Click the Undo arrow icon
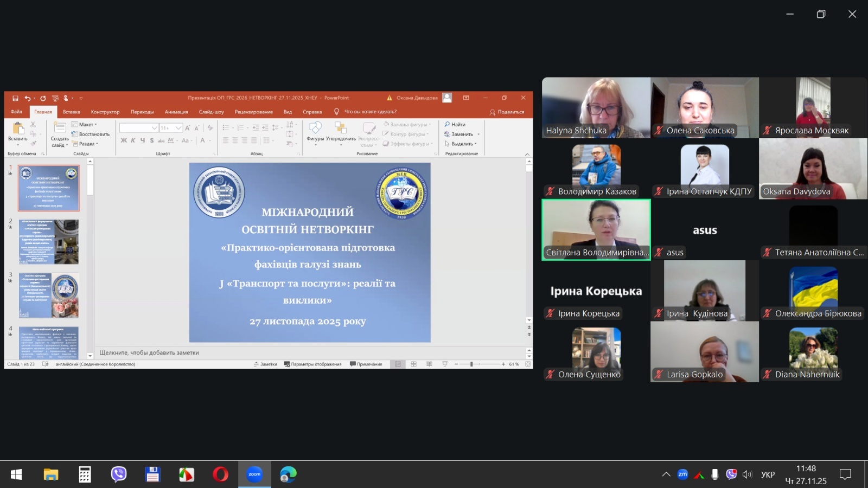Viewport: 868px width, 488px height. 28,98
